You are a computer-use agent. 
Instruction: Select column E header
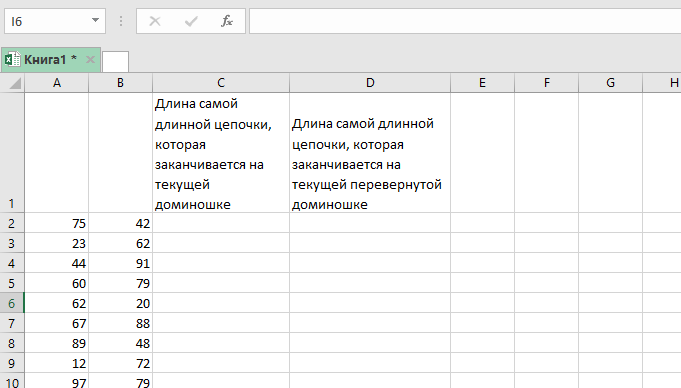483,83
